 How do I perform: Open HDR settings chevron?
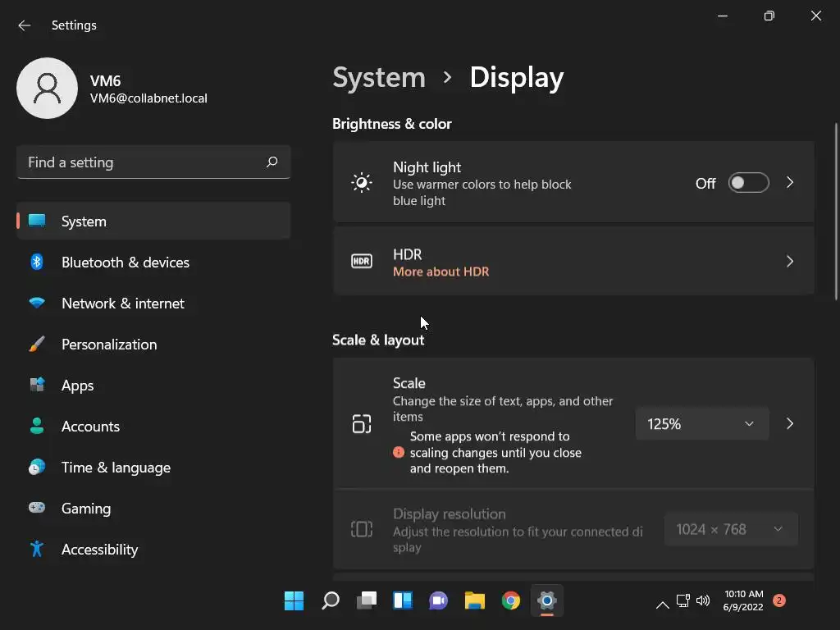tap(790, 262)
